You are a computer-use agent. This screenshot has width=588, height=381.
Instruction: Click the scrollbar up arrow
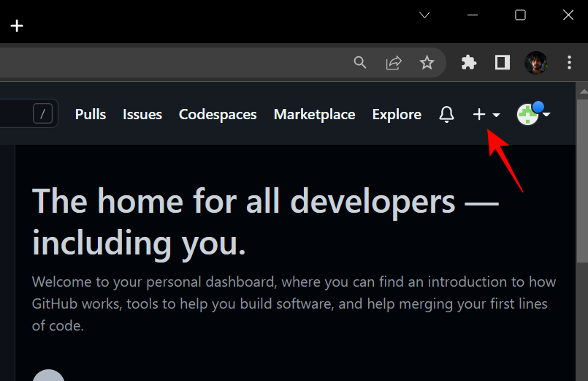[583, 91]
